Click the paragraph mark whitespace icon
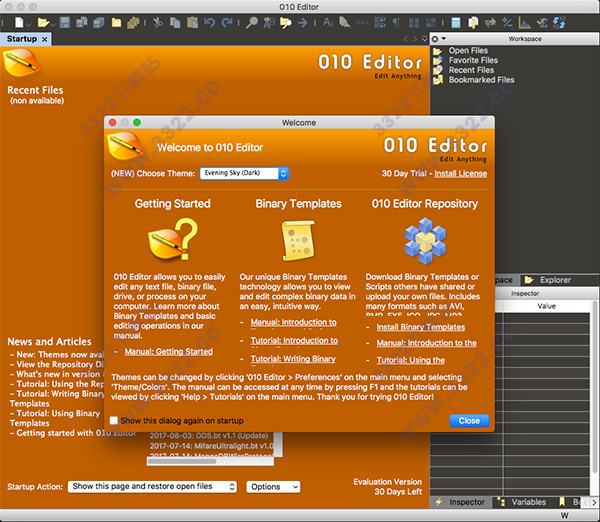 tap(396, 23)
